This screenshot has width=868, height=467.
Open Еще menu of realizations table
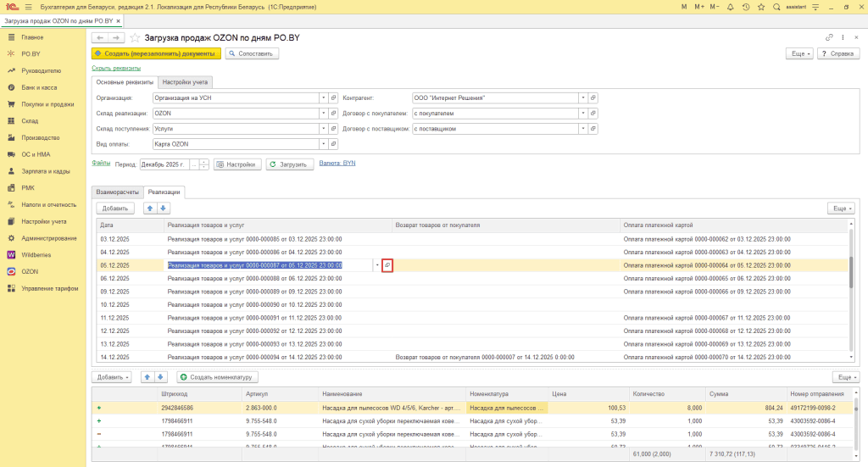pos(841,208)
